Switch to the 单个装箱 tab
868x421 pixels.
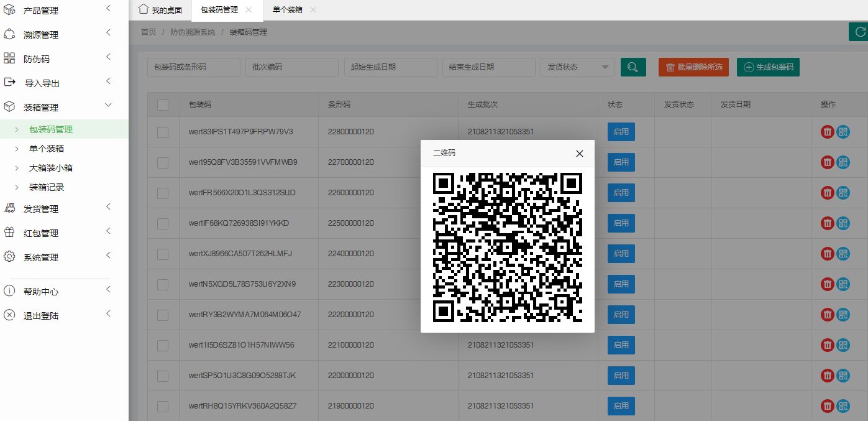point(287,10)
